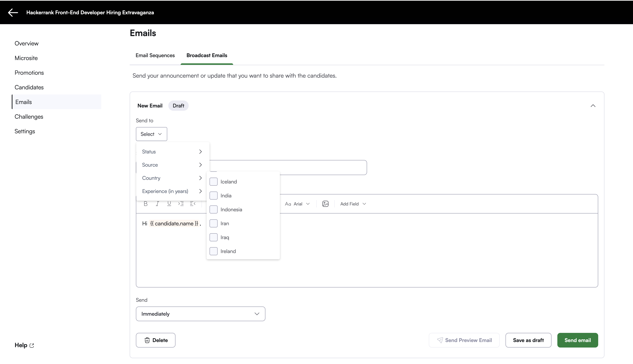The image size is (633, 364).
Task: Click the insert image icon
Action: pyautogui.click(x=325, y=204)
